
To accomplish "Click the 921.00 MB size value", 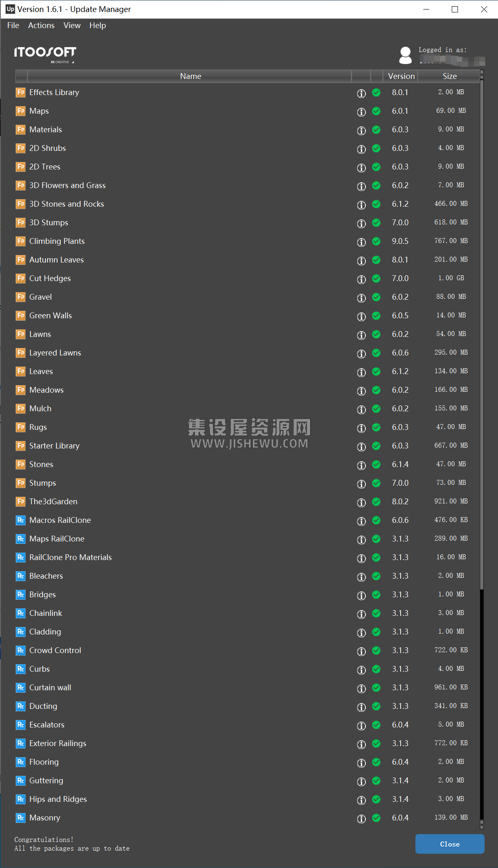I will (x=451, y=501).
